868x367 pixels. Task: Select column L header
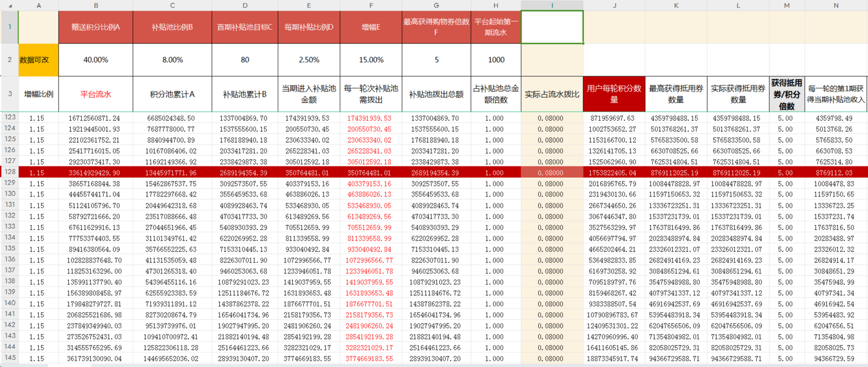pos(738,5)
